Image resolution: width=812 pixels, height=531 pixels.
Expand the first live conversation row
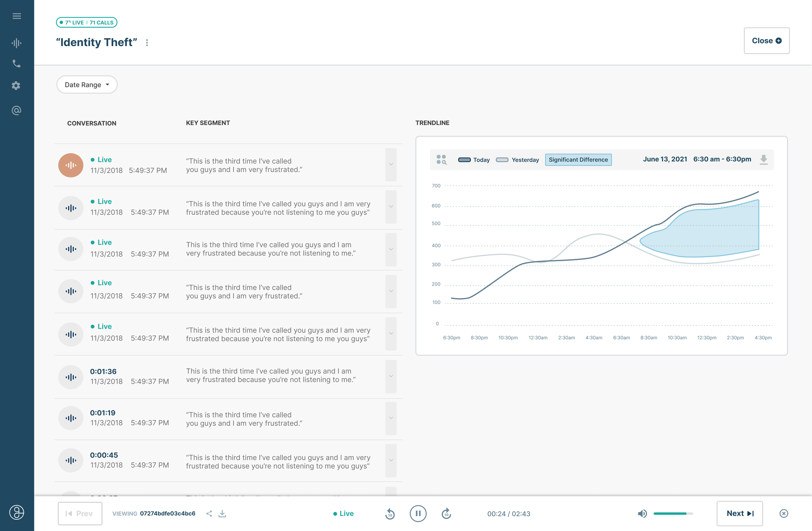391,165
